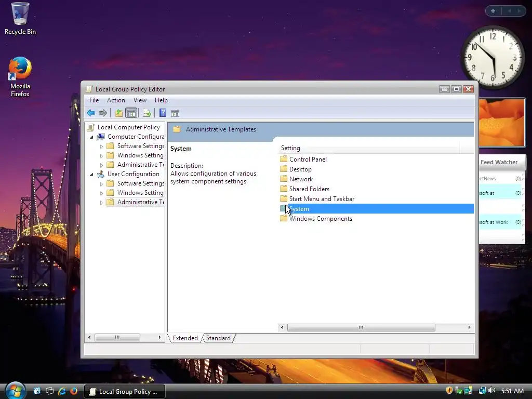Image resolution: width=532 pixels, height=399 pixels.
Task: Select the Shared Folders entry
Action: pyautogui.click(x=309, y=189)
